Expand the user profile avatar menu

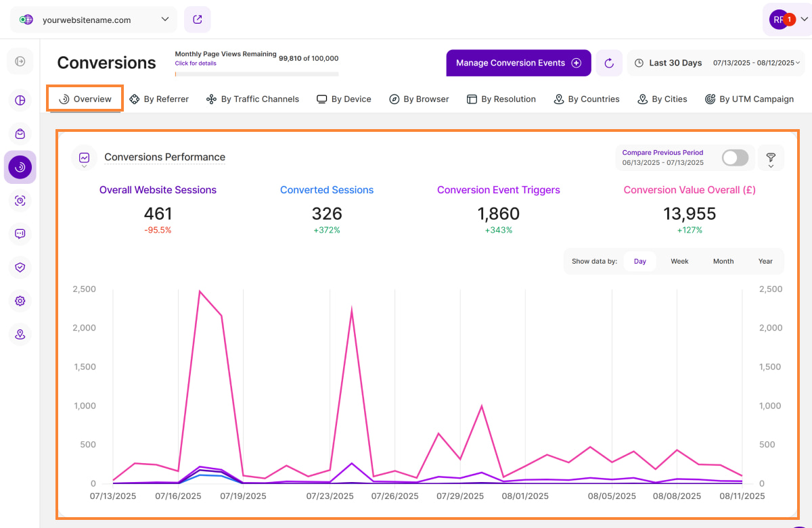coord(787,20)
